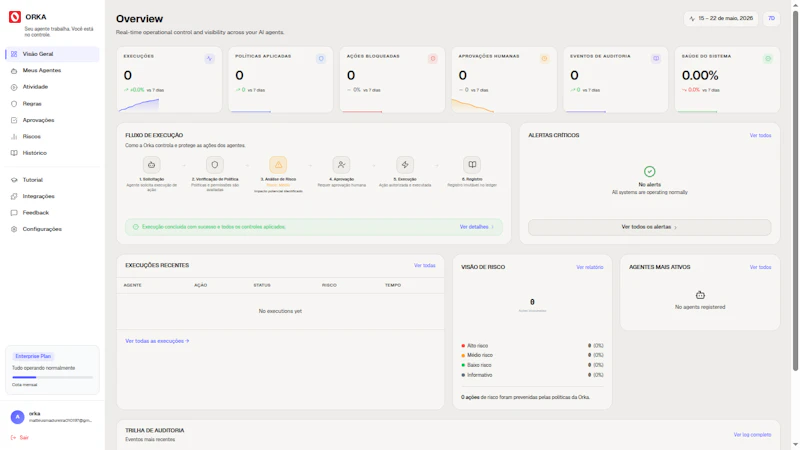Click the RISCO column header
The height and width of the screenshot is (450, 800).
point(329,285)
